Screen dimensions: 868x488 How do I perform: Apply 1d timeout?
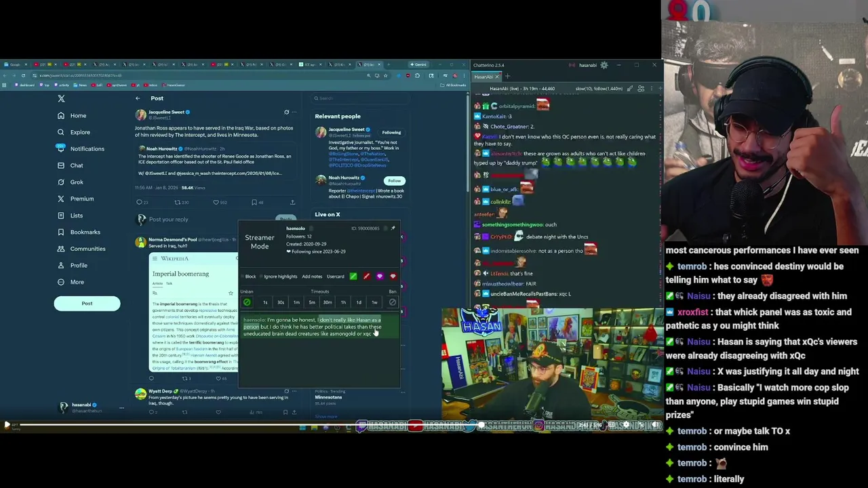tap(359, 302)
